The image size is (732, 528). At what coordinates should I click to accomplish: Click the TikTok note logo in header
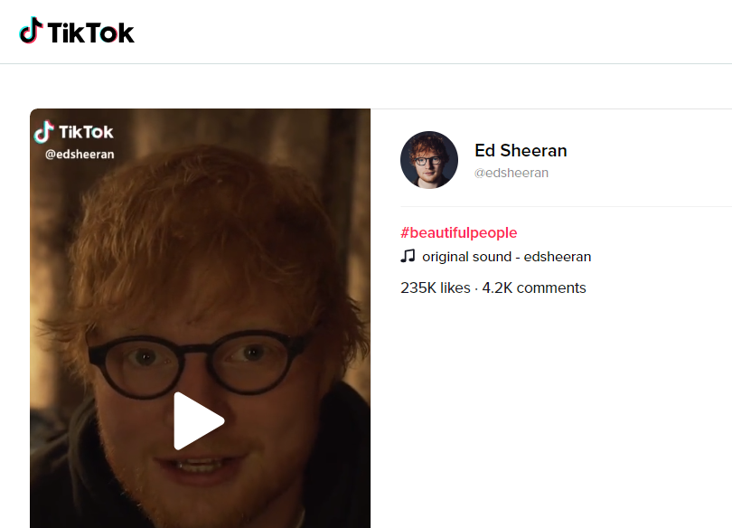[31, 31]
